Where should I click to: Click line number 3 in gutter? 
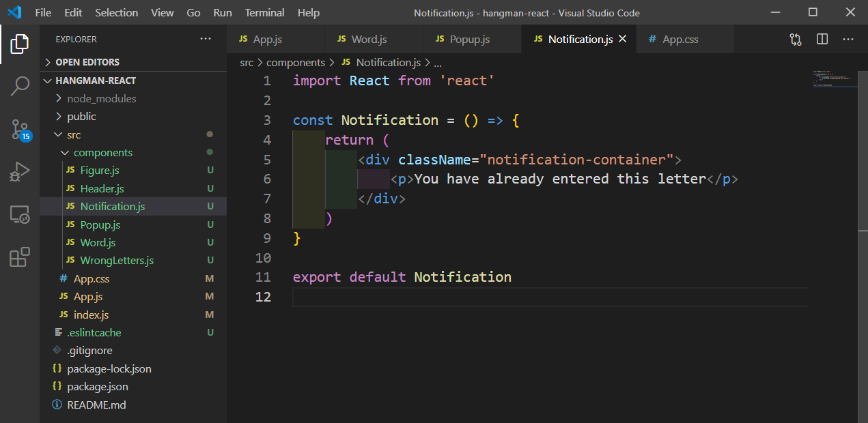coord(267,120)
